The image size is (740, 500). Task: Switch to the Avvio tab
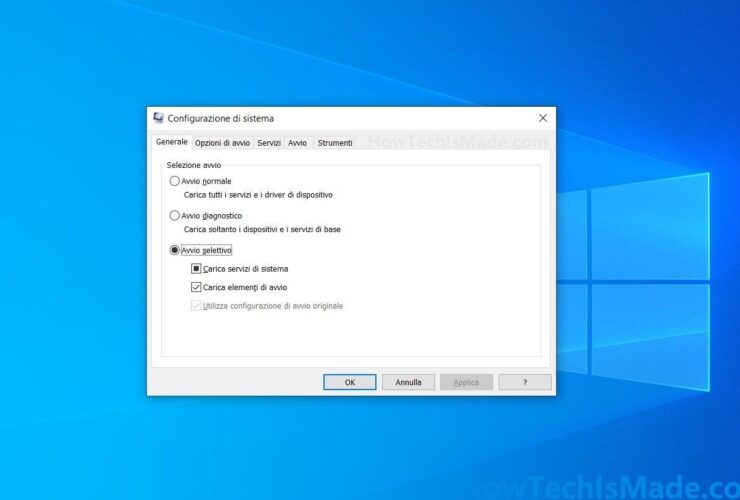(x=297, y=143)
